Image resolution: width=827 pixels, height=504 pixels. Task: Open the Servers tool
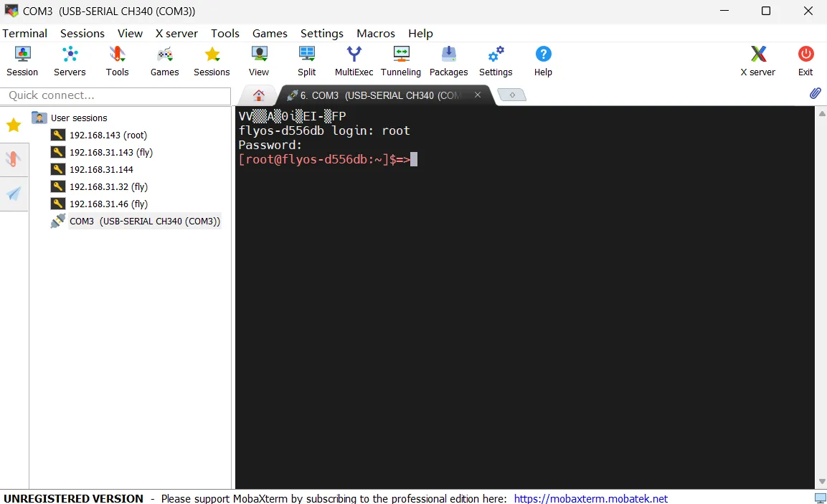click(x=70, y=61)
